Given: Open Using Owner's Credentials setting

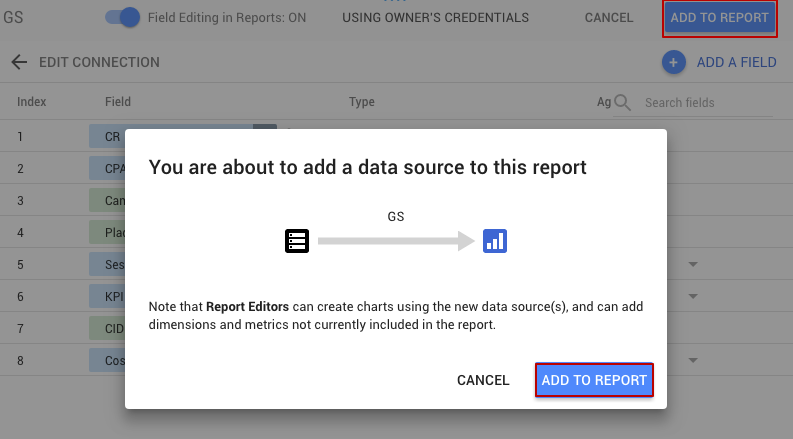Looking at the screenshot, I should [x=435, y=18].
